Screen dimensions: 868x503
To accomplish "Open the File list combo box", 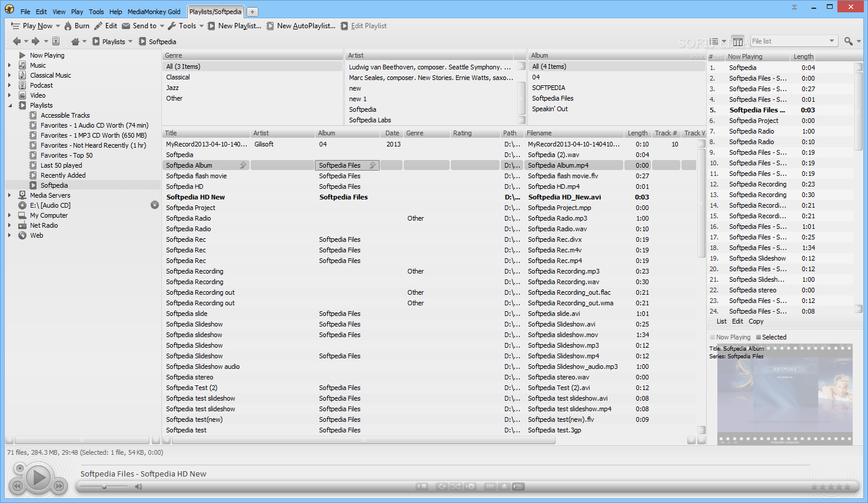I will [x=794, y=41].
